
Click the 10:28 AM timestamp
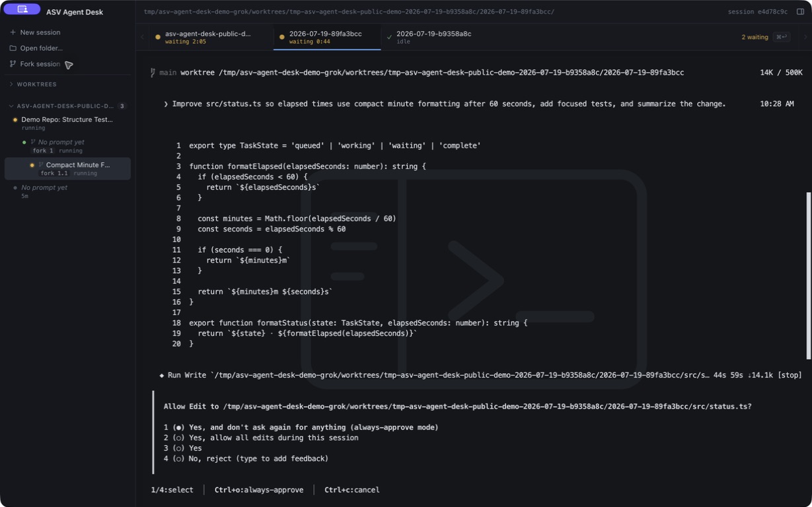tap(777, 104)
